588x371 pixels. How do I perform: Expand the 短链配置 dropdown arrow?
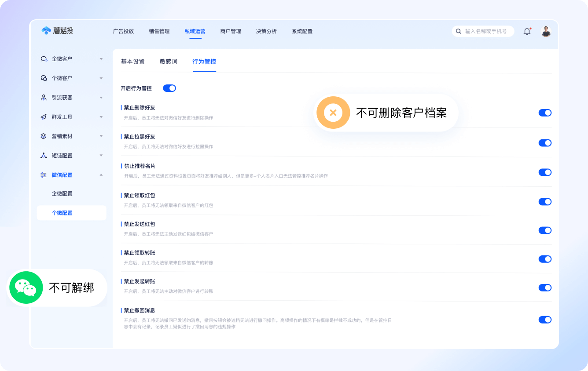tap(101, 156)
